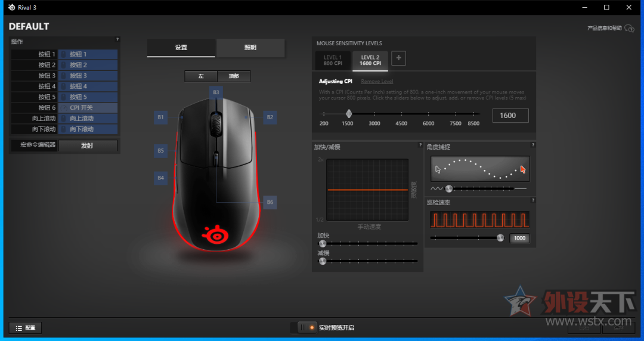644x341 pixels.
Task: Click the polling rate field showing 1000
Action: tap(519, 238)
